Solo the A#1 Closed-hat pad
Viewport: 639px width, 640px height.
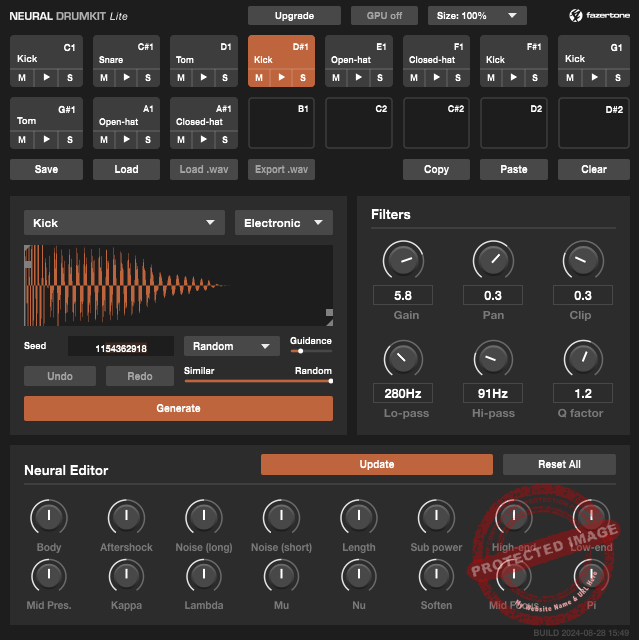225,140
